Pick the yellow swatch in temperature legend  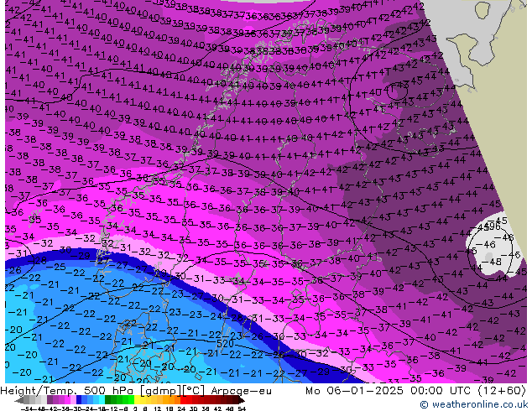(x=137, y=401)
